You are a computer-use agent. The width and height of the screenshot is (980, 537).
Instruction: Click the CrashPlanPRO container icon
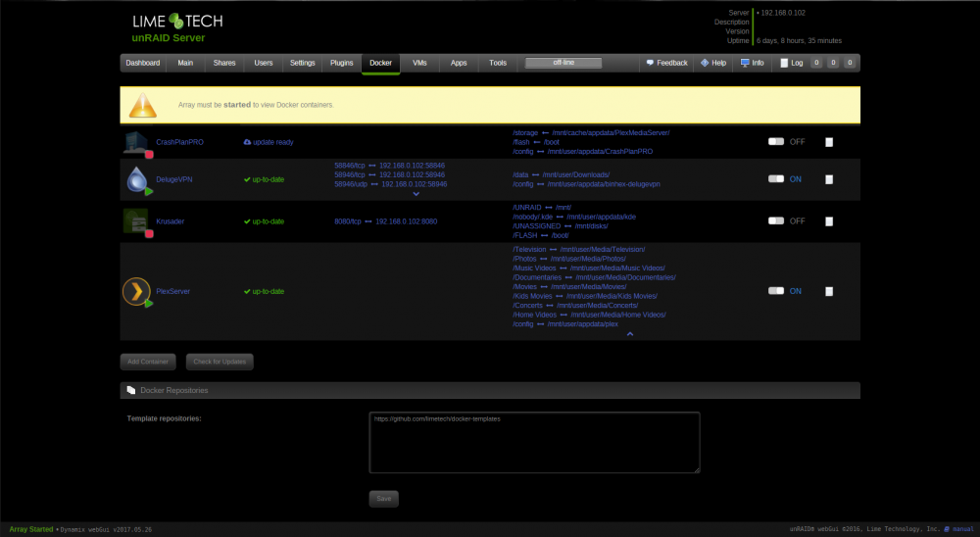pyautogui.click(x=135, y=142)
